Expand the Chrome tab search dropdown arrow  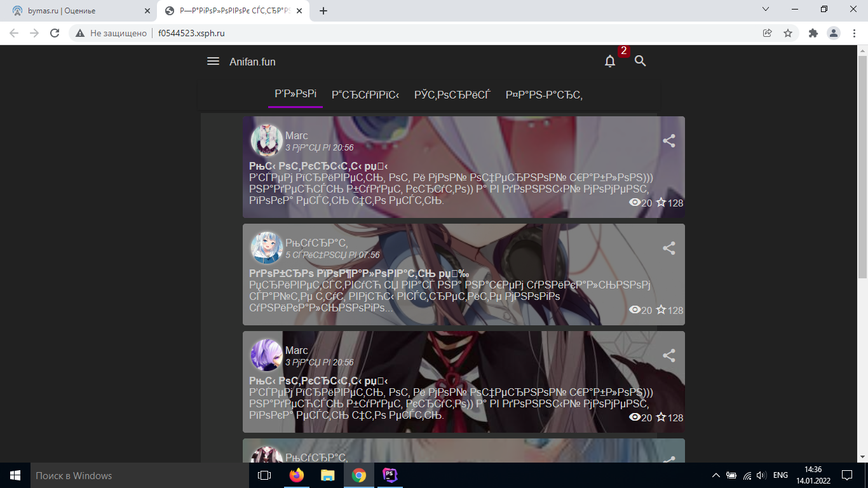click(765, 10)
